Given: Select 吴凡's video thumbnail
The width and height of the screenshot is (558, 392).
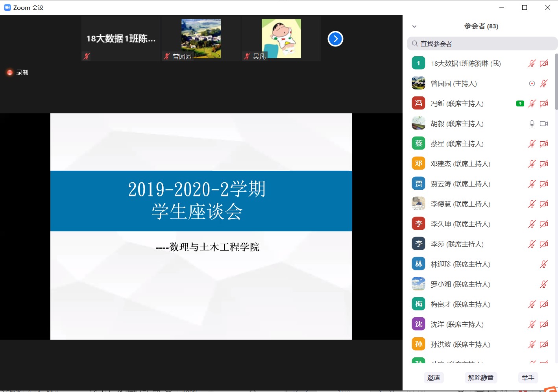Looking at the screenshot, I should point(281,39).
